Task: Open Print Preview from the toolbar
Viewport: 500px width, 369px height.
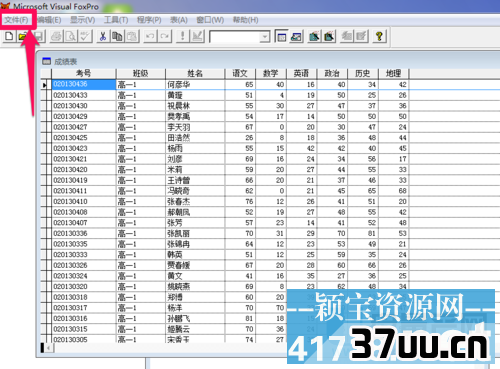Action: 71,36
